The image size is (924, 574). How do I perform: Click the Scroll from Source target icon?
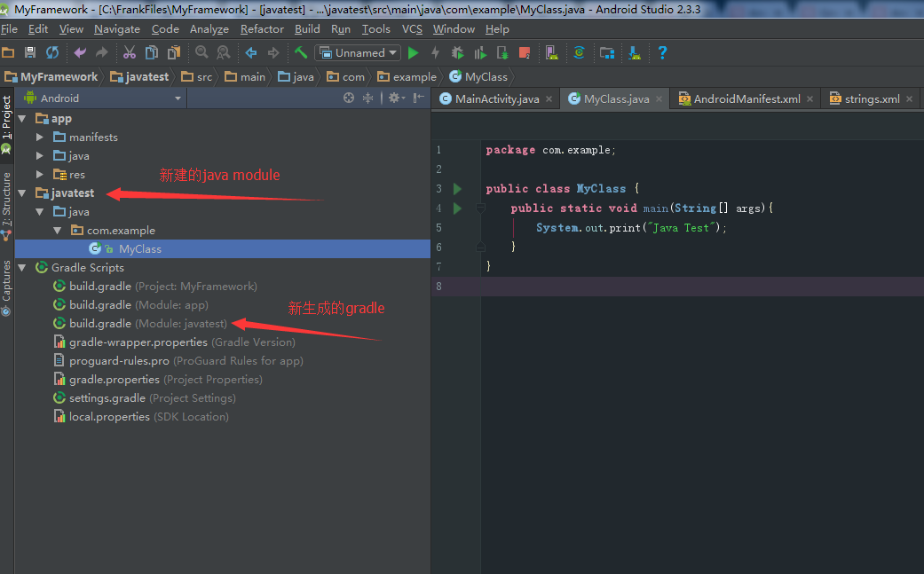(x=349, y=98)
